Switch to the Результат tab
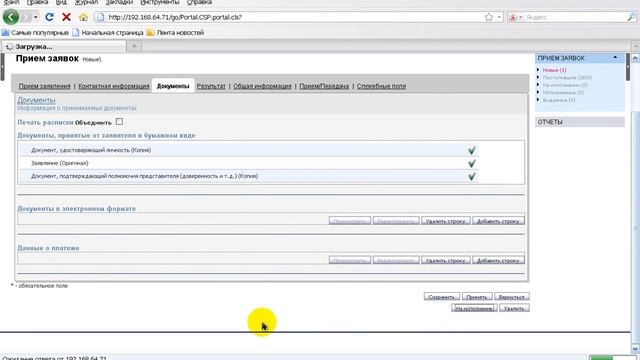 click(211, 86)
